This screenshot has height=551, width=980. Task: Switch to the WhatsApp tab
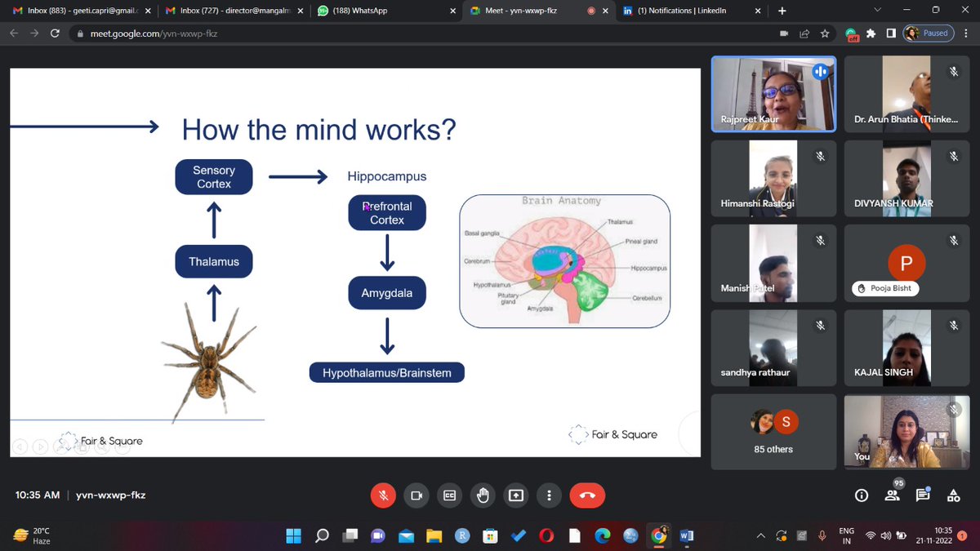385,11
